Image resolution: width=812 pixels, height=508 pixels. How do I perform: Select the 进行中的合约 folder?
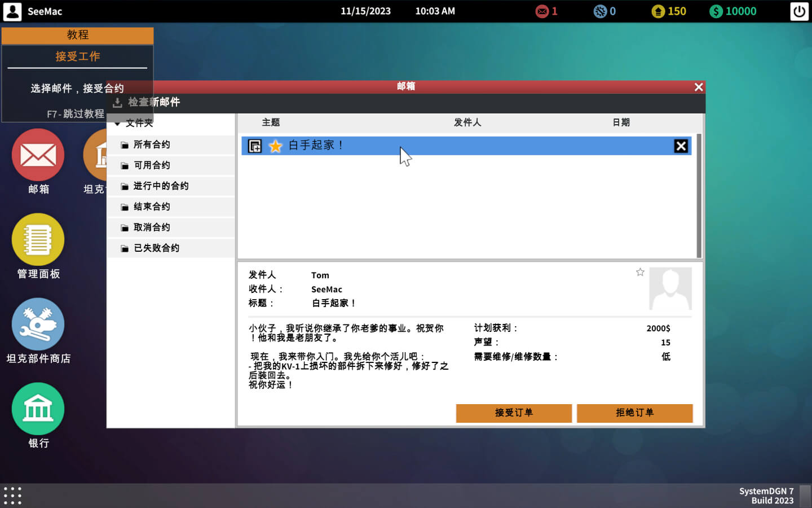(x=161, y=186)
